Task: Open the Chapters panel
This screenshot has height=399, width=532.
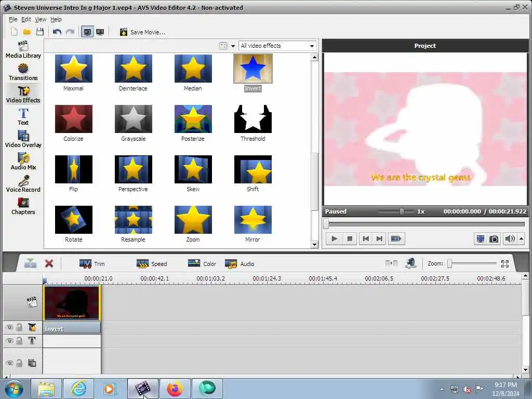Action: pos(23,206)
